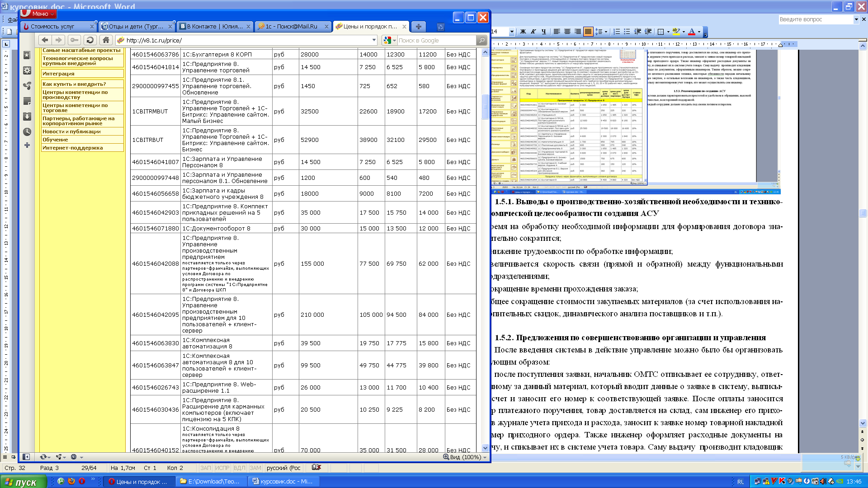Apply outside border in Word
This screenshot has height=488, width=868.
point(660,32)
